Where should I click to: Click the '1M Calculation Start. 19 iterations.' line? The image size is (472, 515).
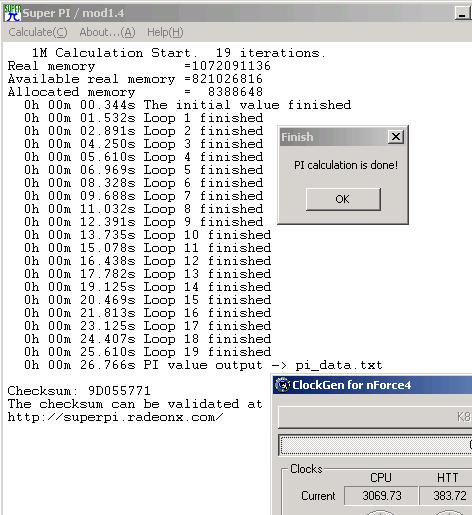179,53
